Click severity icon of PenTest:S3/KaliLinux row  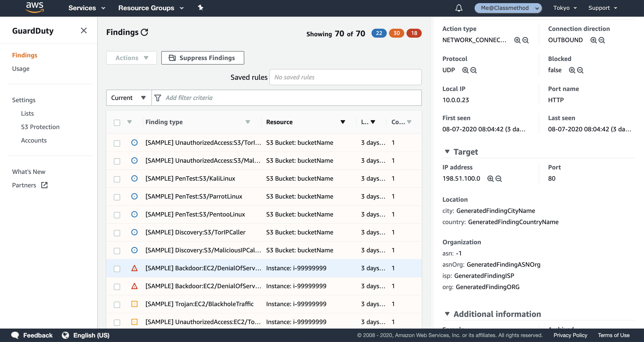(x=134, y=178)
